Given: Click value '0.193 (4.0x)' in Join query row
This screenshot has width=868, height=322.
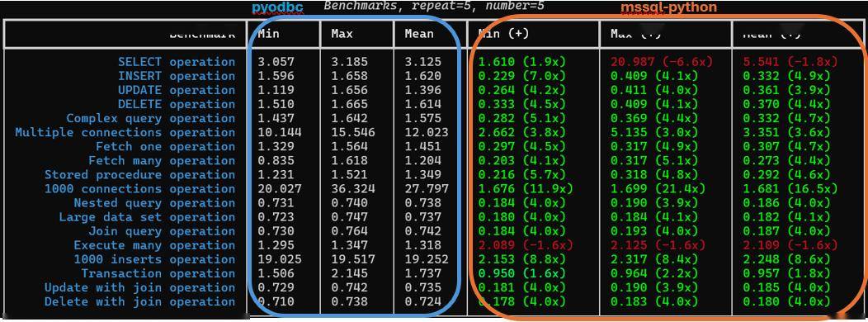Looking at the screenshot, I should click(654, 231).
